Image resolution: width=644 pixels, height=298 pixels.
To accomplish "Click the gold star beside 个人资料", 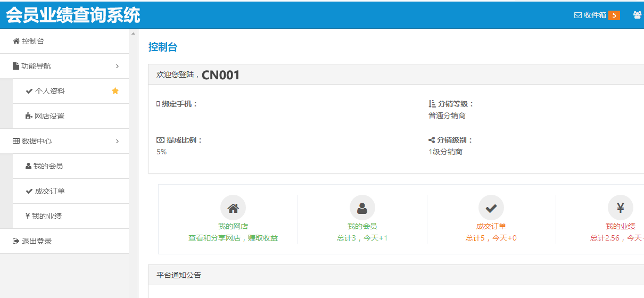I will click(115, 91).
